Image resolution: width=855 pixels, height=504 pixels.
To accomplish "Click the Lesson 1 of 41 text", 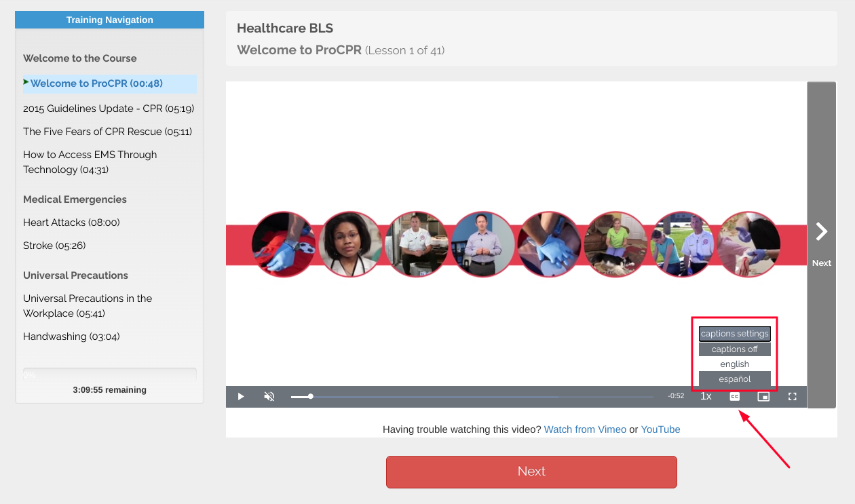I will point(405,50).
